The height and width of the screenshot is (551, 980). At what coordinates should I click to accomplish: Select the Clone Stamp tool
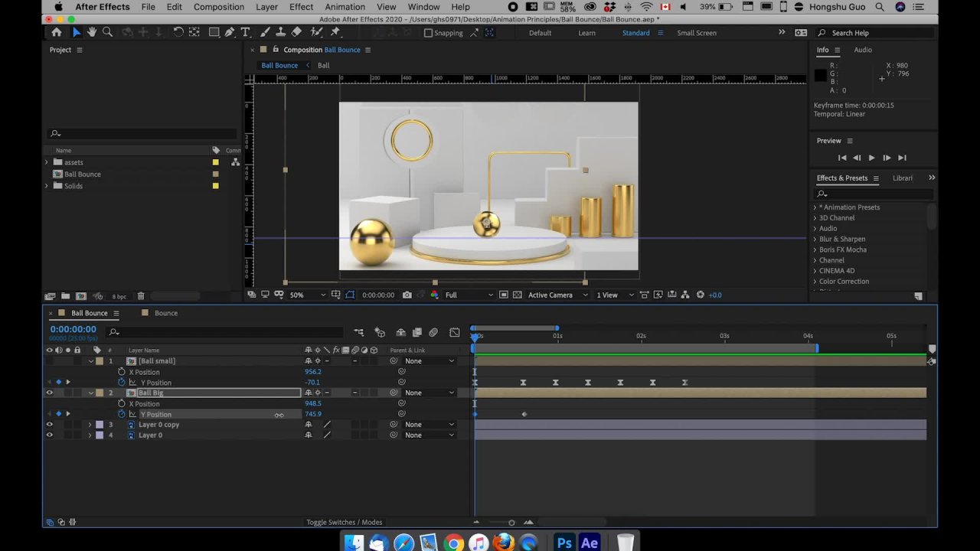click(x=280, y=32)
